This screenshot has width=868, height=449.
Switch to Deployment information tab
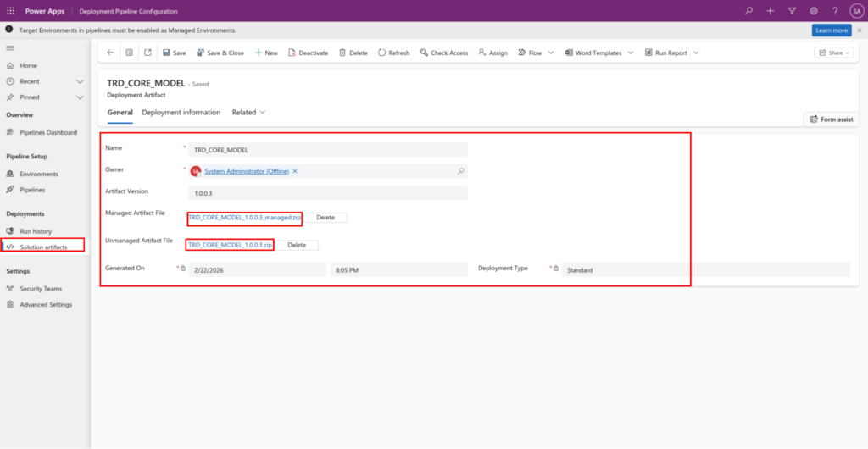[181, 112]
